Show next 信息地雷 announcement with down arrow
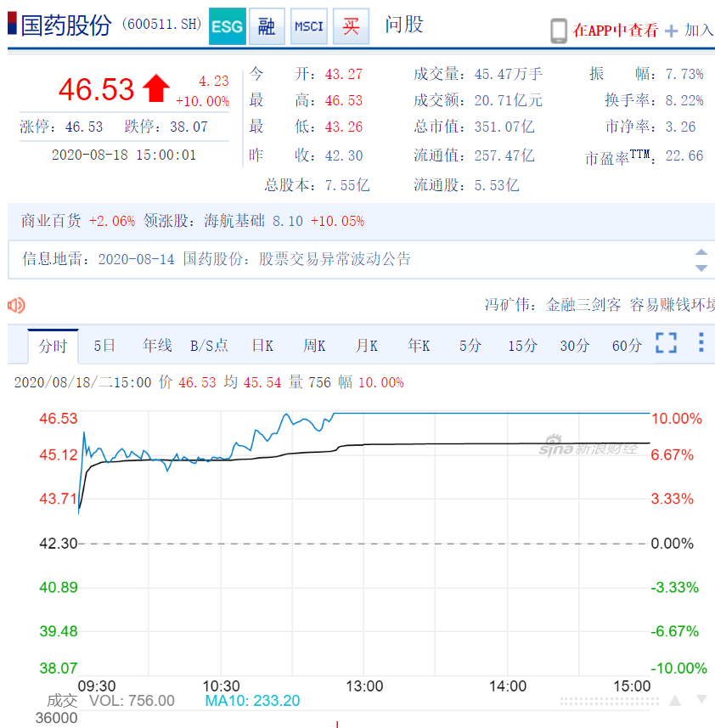715x728 pixels. coord(701,268)
